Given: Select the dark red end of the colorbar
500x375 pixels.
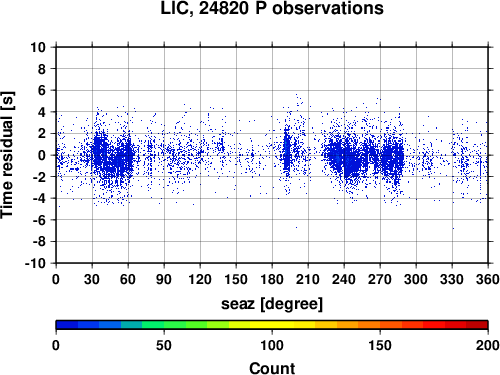Looking at the screenshot, I should pos(477,325).
